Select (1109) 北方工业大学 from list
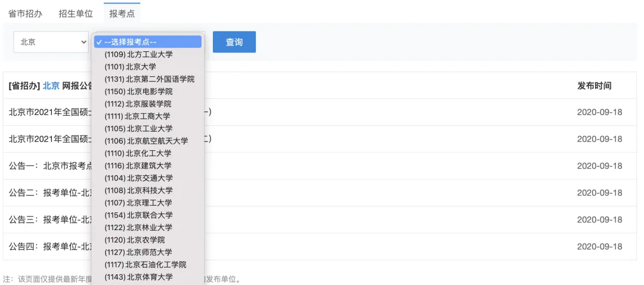644x285 pixels. [148, 54]
